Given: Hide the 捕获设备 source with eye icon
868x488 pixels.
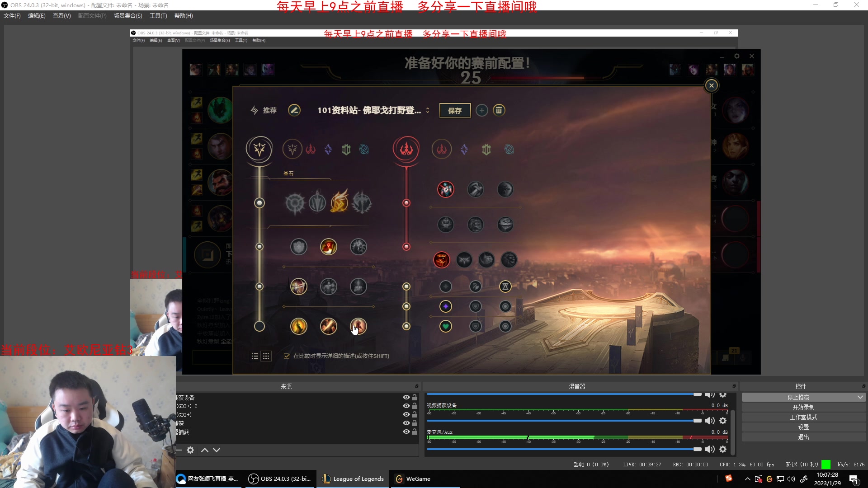Looking at the screenshot, I should click(406, 397).
